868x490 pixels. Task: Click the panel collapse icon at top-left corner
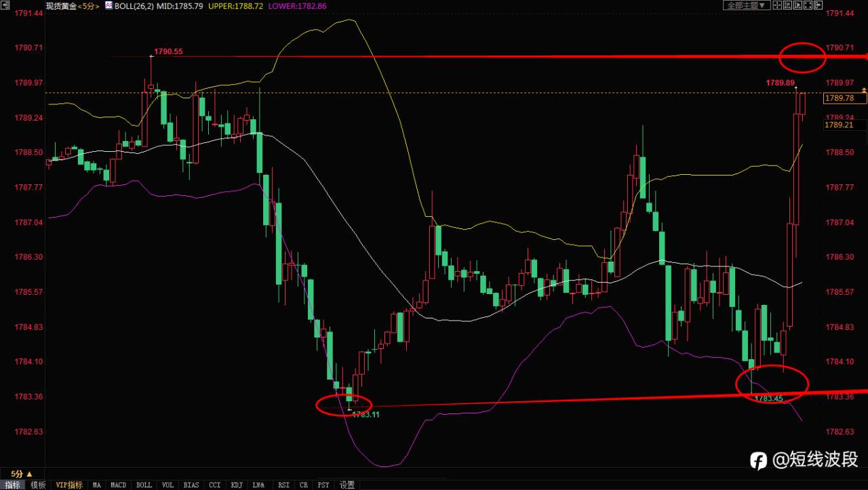(4, 5)
